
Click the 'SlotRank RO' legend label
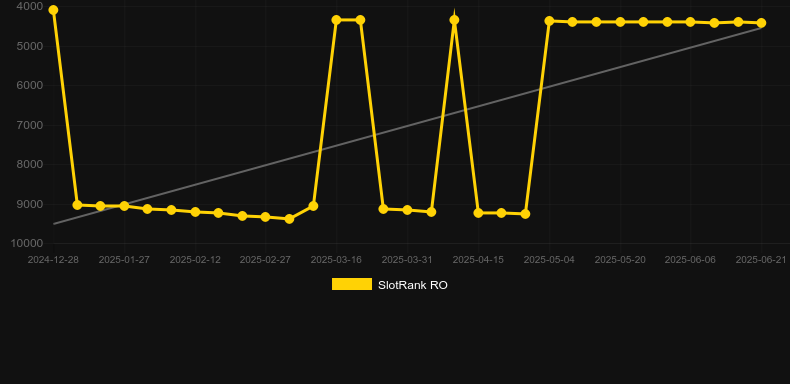point(413,285)
